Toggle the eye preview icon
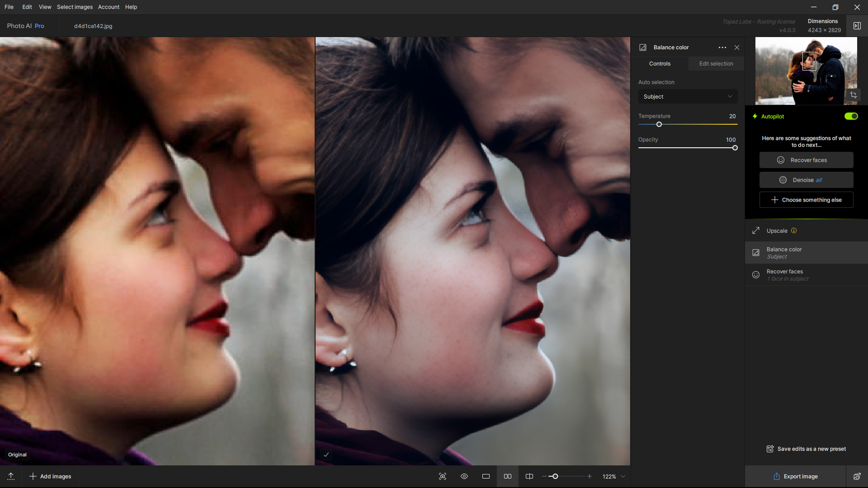 pyautogui.click(x=464, y=476)
